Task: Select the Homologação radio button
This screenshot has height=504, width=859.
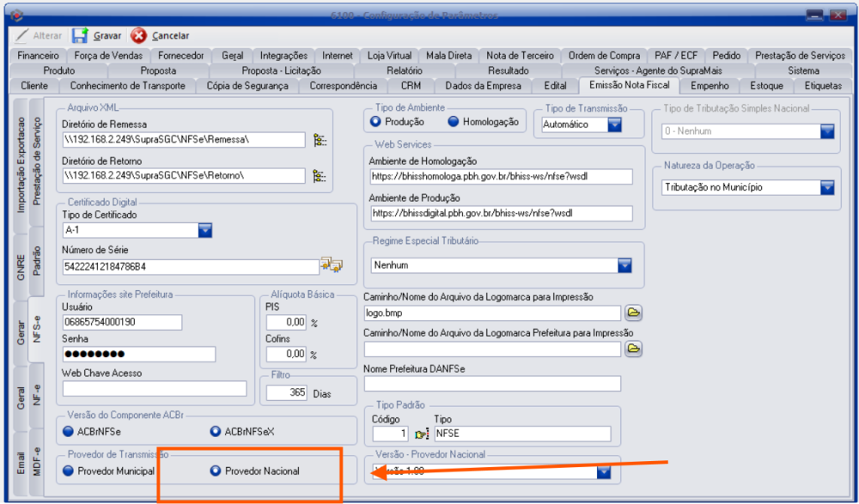Action: (x=454, y=123)
